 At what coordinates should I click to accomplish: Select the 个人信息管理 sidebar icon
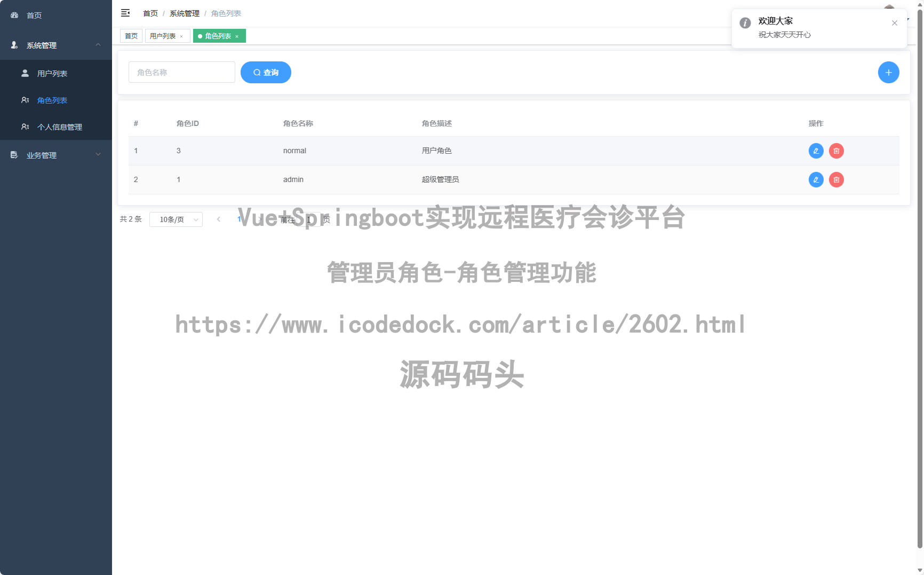point(25,127)
